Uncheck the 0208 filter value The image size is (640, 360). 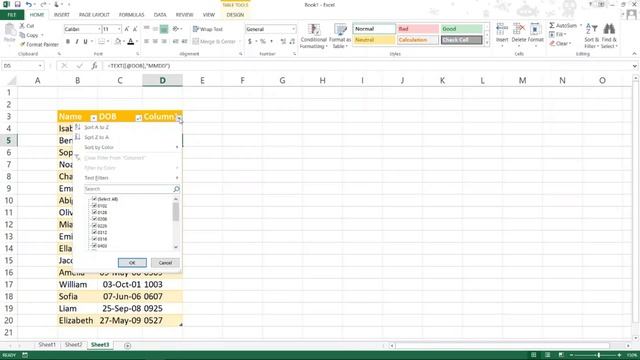(x=94, y=219)
